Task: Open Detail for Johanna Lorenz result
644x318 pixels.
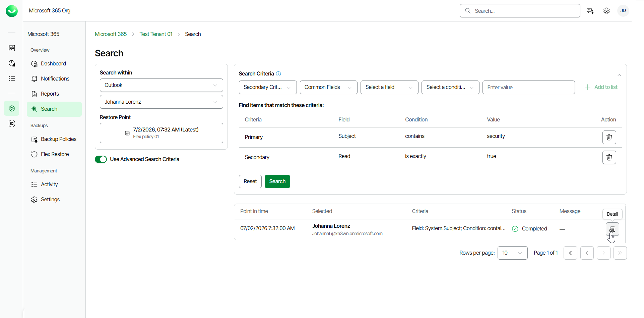Action: click(x=612, y=229)
